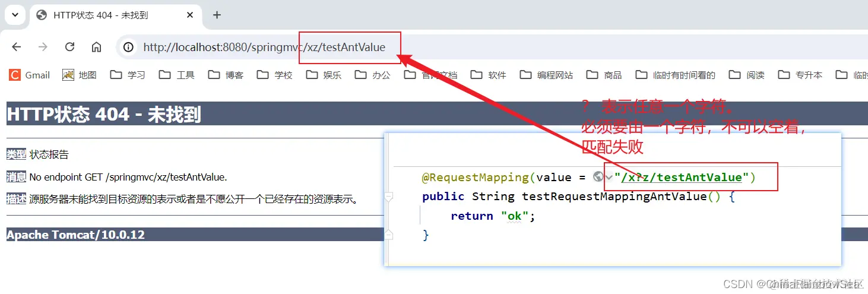Open the browser home page
The width and height of the screenshot is (868, 294).
(x=96, y=47)
